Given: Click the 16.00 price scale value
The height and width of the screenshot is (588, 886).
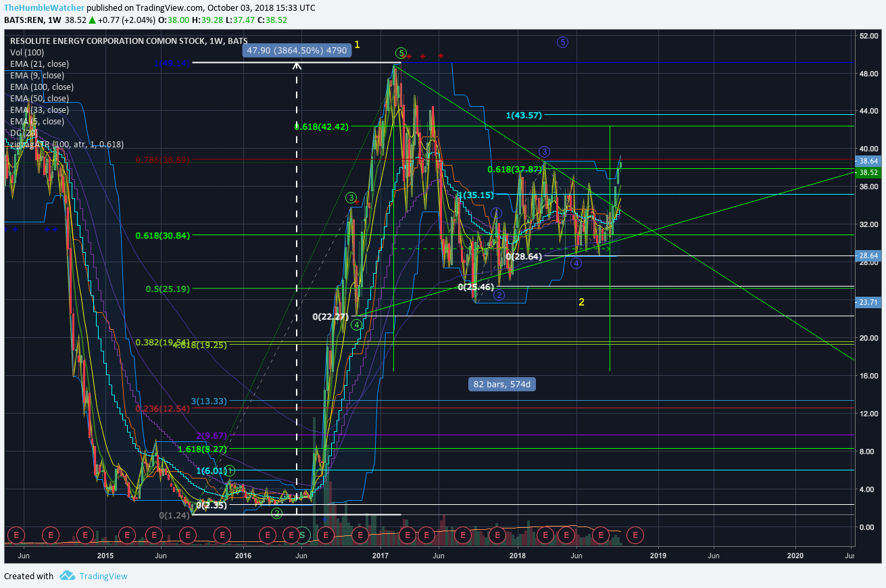Looking at the screenshot, I should [868, 376].
